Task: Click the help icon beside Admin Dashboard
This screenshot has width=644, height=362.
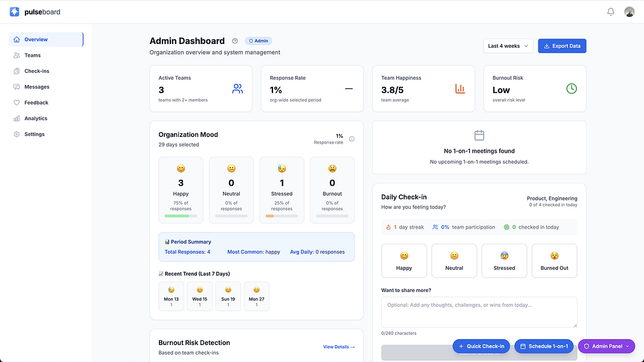Action: pos(235,41)
